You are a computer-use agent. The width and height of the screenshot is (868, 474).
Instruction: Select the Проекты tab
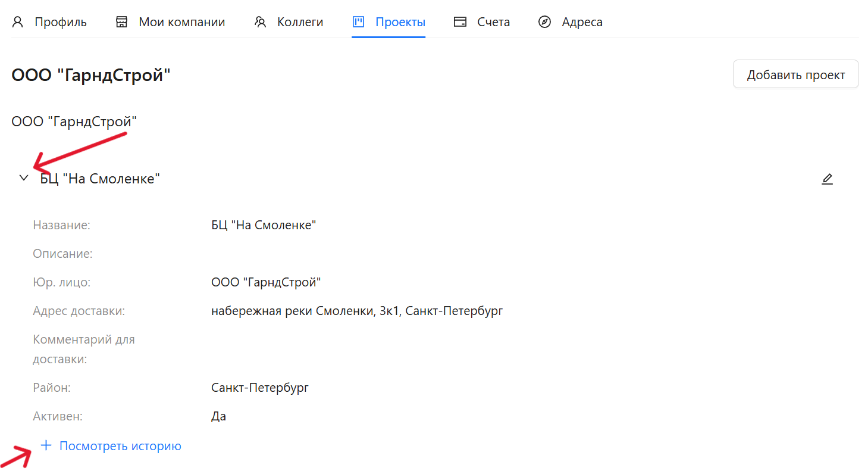(388, 22)
